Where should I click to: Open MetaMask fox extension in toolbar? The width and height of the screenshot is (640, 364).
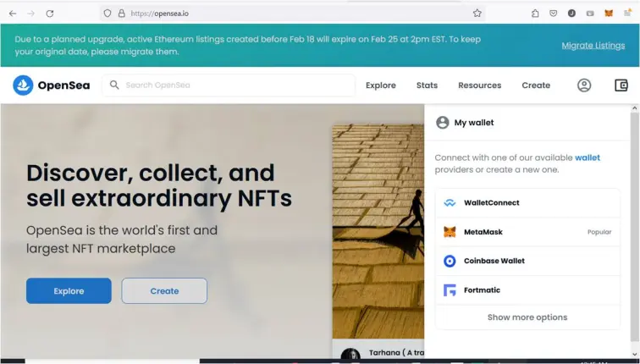(609, 14)
